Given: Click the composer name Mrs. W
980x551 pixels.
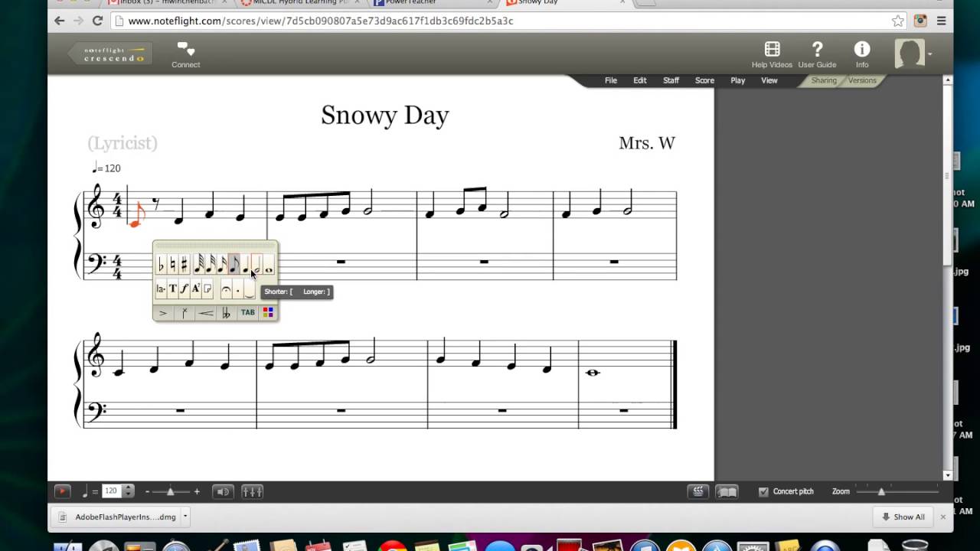Looking at the screenshot, I should pyautogui.click(x=647, y=143).
